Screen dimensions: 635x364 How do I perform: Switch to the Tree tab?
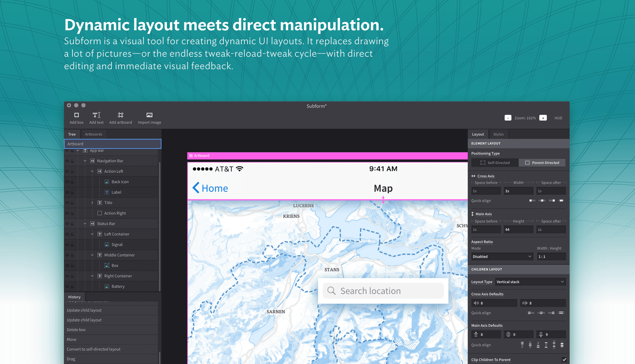(x=72, y=134)
